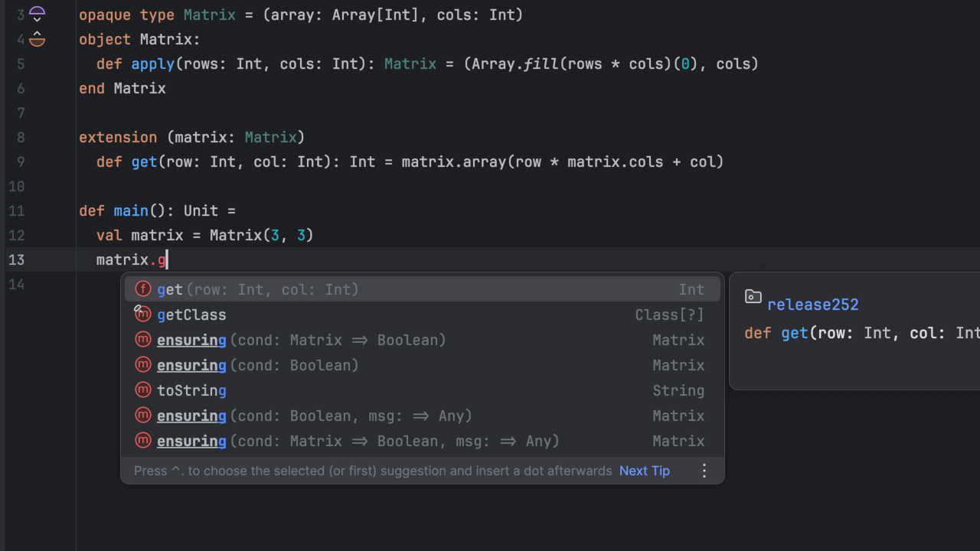Viewport: 980px width, 551px height.
Task: Click the icon of ensuring(cond: Boolean) suggestion
Action: [143, 365]
